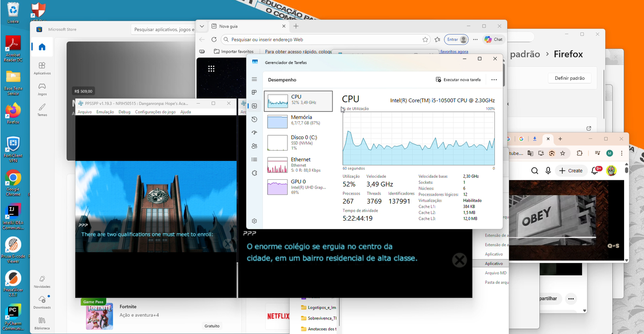Open Users page icon in Task Manager
The image size is (644, 334).
pos(254,146)
